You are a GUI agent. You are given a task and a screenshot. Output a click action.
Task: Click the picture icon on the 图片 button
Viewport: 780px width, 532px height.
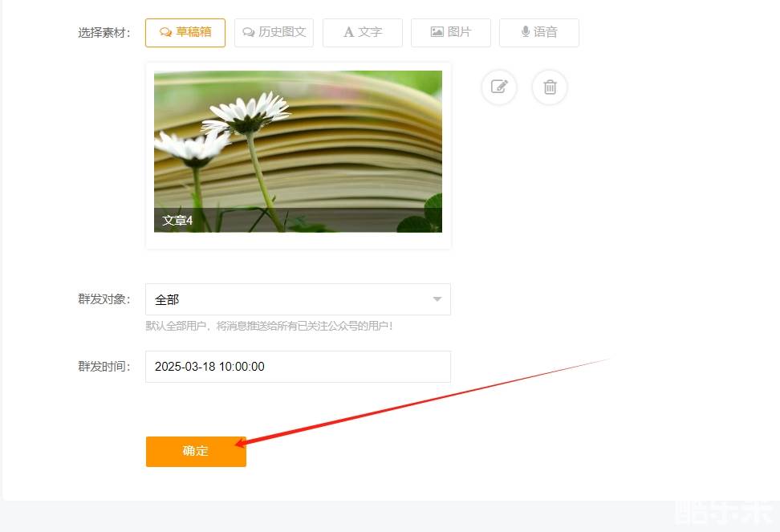(437, 32)
